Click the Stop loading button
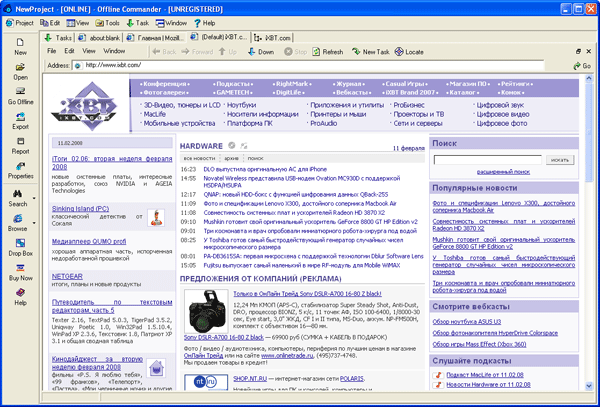 295,52
